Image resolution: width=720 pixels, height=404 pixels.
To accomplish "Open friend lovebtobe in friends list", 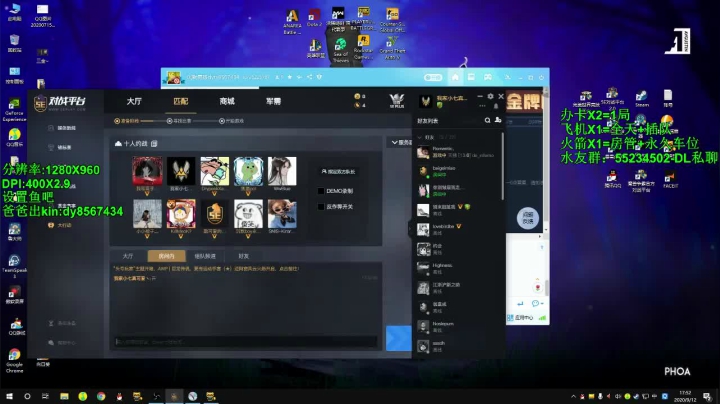I will click(x=458, y=230).
